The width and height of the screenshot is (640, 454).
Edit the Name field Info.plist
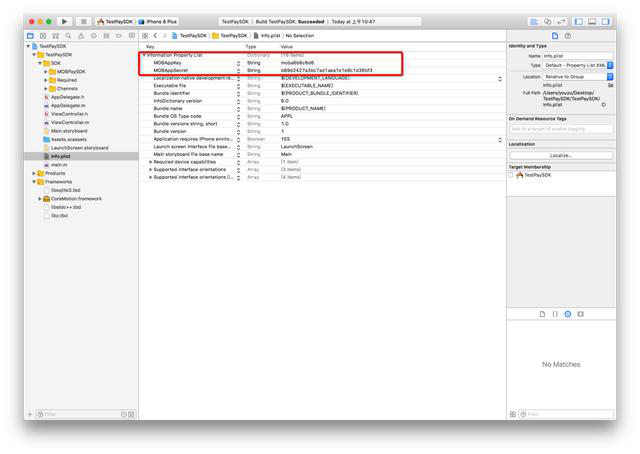(x=578, y=56)
